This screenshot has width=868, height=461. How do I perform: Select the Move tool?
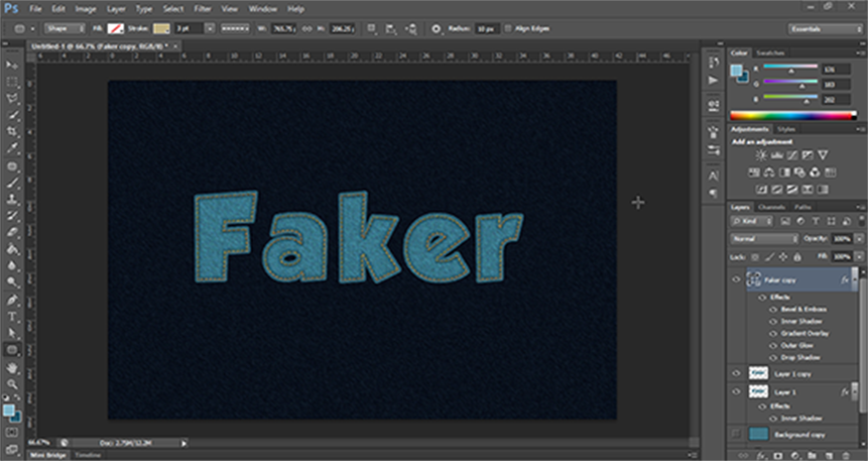coord(13,64)
